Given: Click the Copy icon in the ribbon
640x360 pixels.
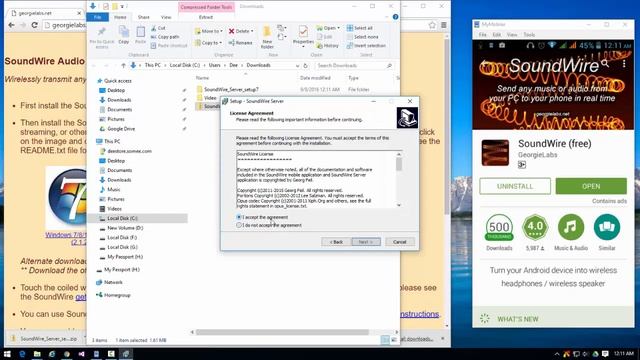Looking at the screenshot, I should pyautogui.click(x=124, y=31).
